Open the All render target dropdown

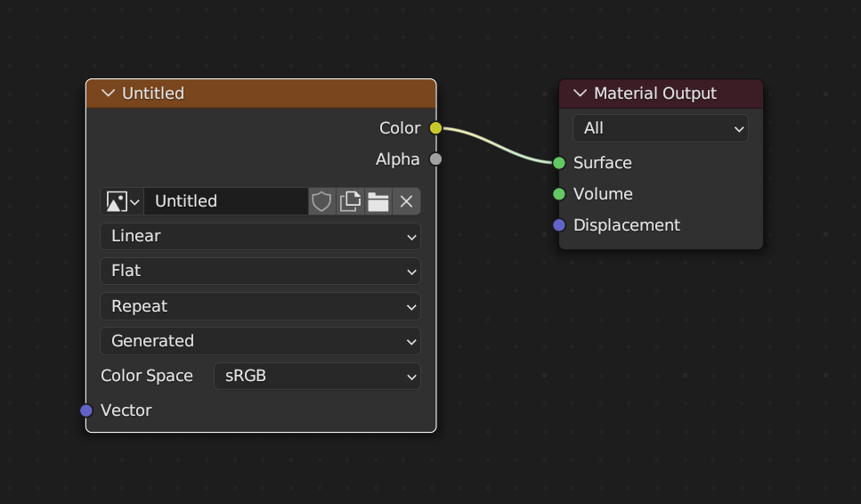pos(660,128)
